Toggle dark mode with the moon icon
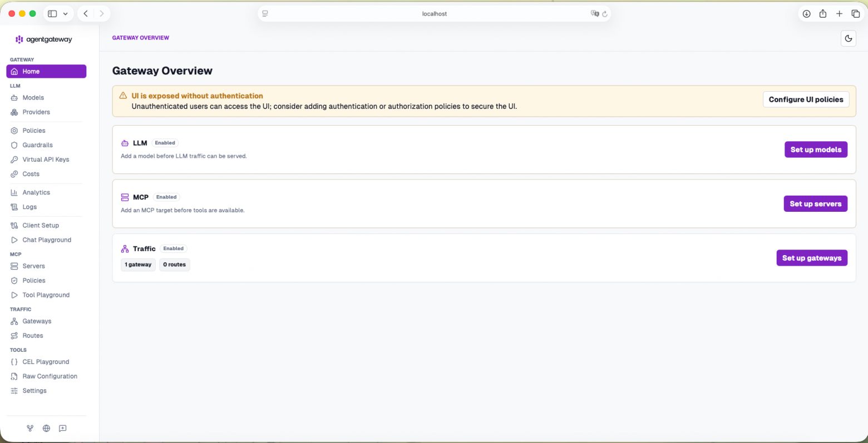 click(x=848, y=38)
